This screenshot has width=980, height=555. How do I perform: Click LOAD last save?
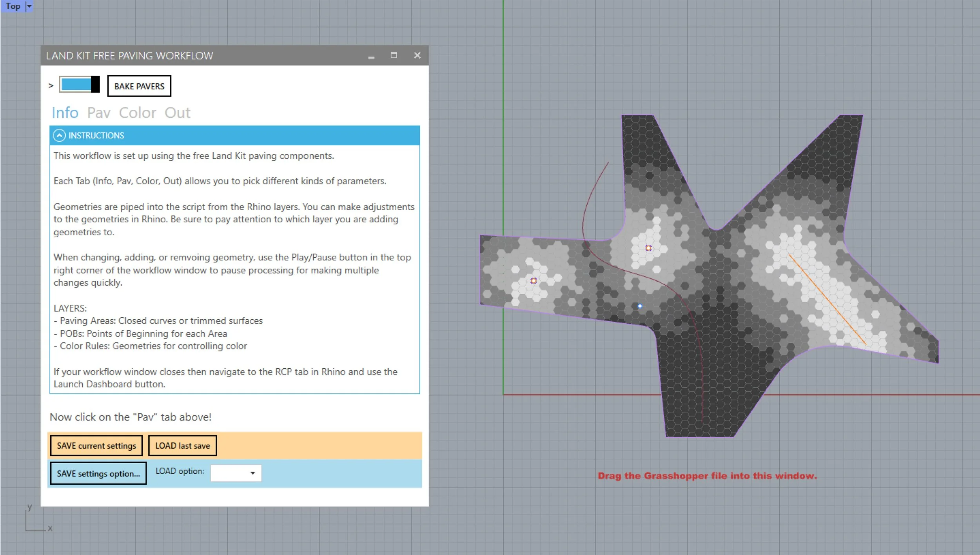(182, 446)
